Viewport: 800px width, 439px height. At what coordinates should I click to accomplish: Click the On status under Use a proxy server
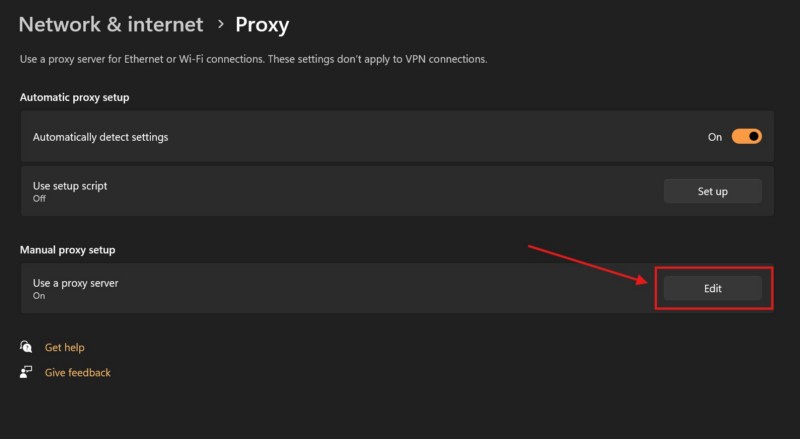coord(39,296)
